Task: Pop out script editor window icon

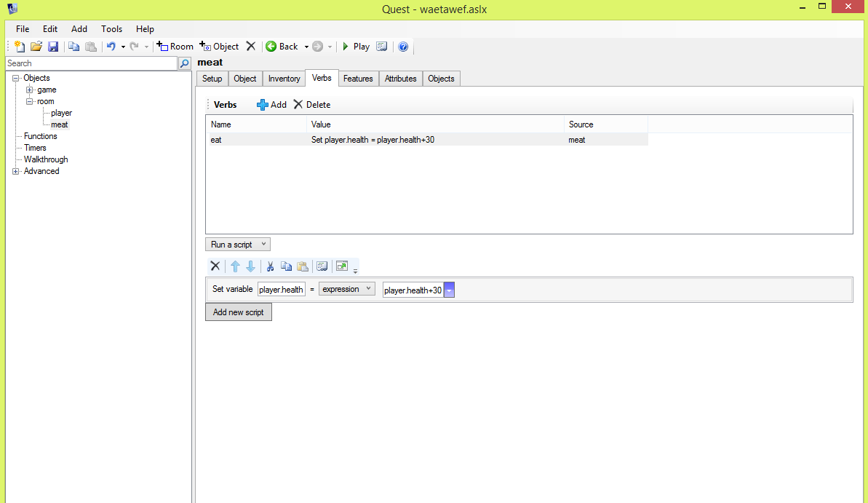Action: [342, 266]
